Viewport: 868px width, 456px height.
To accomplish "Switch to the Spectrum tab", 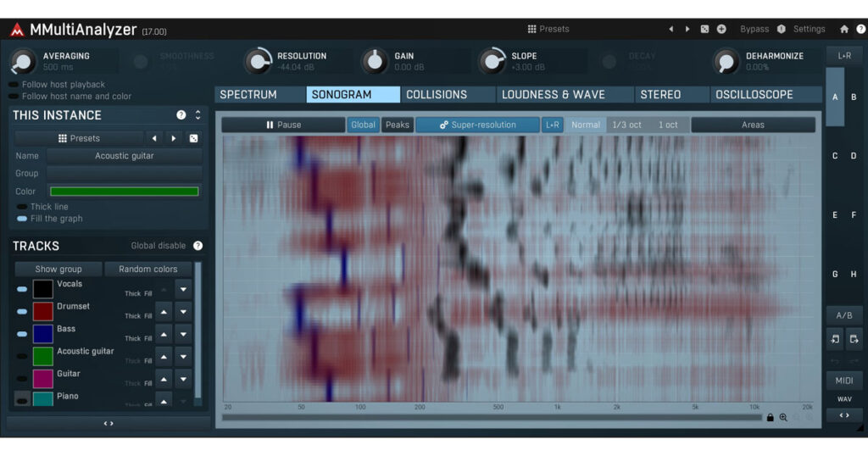I will click(259, 95).
